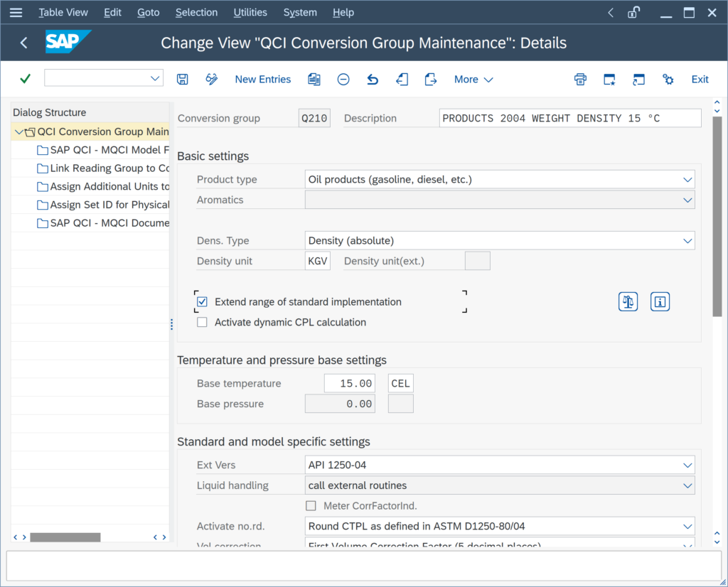Click the base temperature unit CEL field
The width and height of the screenshot is (728, 587).
pos(400,384)
